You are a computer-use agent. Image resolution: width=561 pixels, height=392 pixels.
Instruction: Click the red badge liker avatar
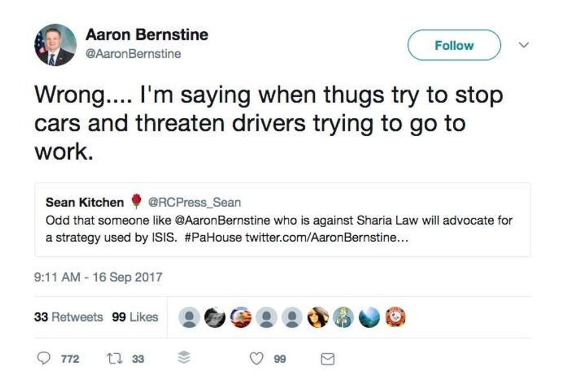click(x=395, y=317)
